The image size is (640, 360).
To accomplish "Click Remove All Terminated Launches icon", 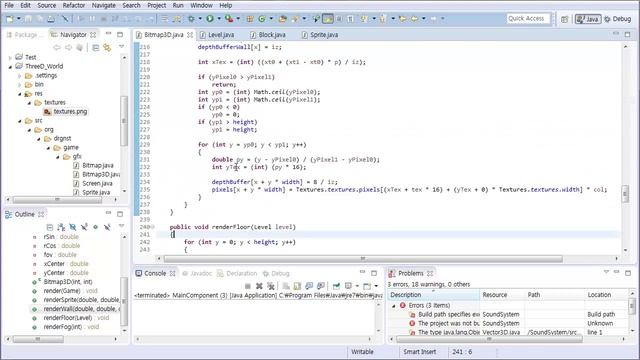I will 270,286.
